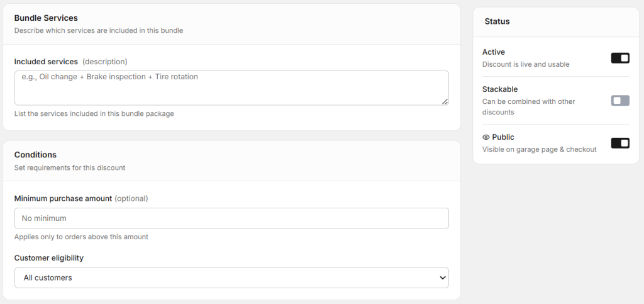The image size is (644, 304).
Task: Click the "List the services included" hint text
Action: [x=94, y=114]
